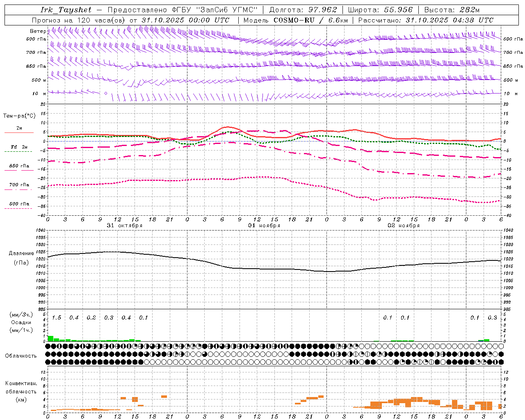Click the forecast start 31.10.2025 00:00 UTC text
Viewport: 525px width, 420px height.
[185, 20]
